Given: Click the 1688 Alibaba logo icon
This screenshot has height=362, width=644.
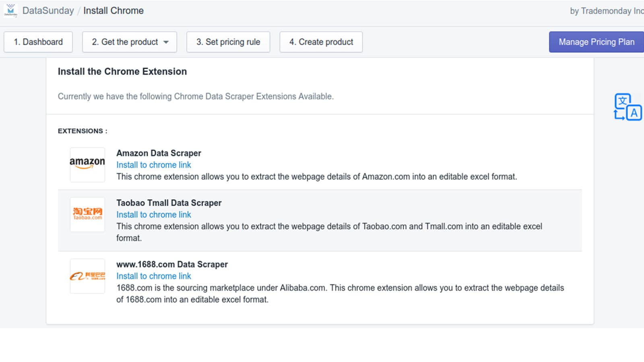Looking at the screenshot, I should (x=87, y=276).
